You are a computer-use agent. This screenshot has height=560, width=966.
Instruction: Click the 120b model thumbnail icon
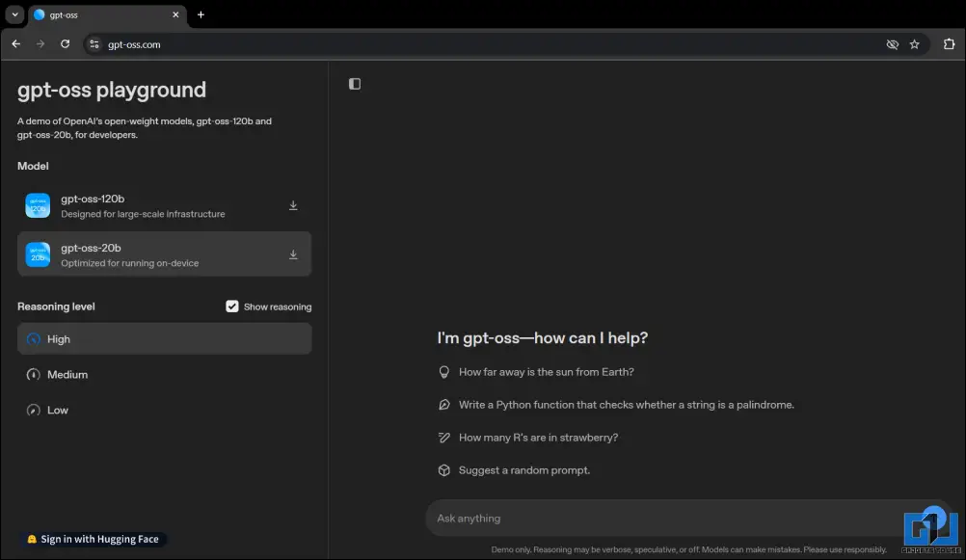coord(38,205)
